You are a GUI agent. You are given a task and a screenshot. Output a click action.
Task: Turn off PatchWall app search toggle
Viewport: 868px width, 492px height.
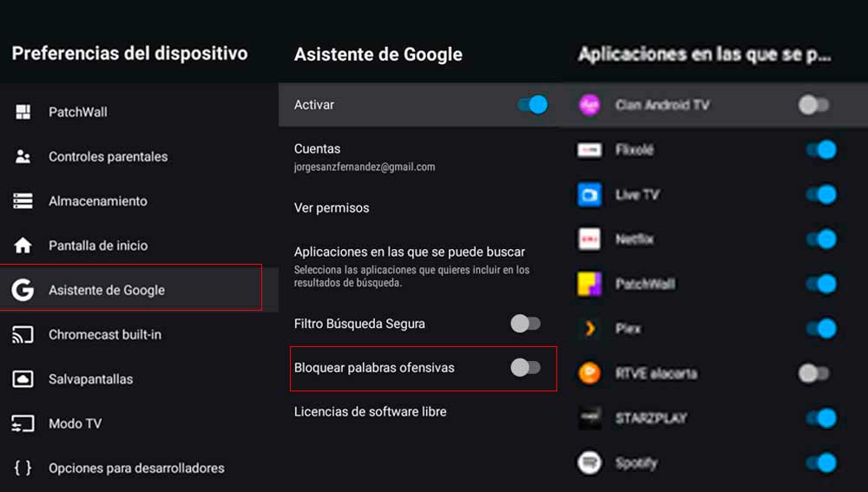click(x=821, y=284)
